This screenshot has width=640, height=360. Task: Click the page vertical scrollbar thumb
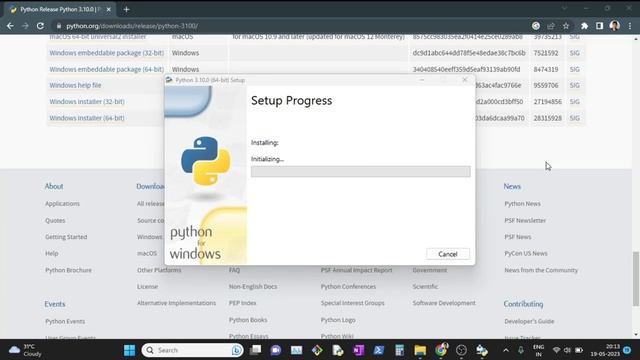click(636, 279)
